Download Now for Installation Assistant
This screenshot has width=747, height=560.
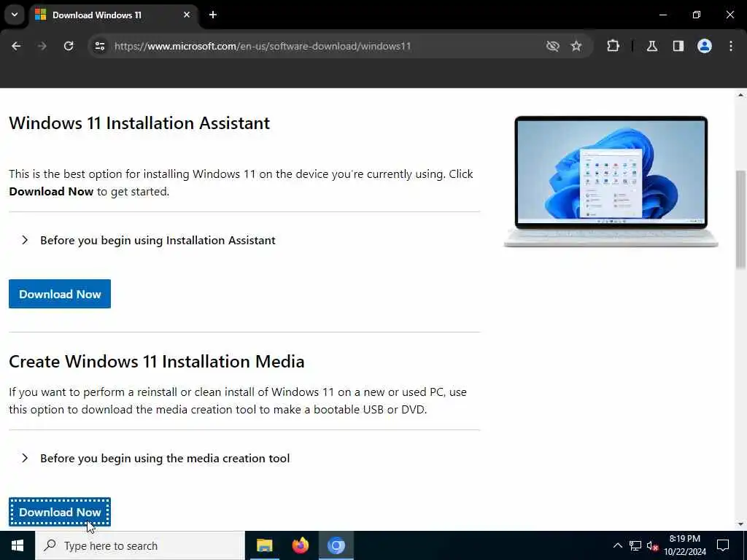(x=60, y=294)
